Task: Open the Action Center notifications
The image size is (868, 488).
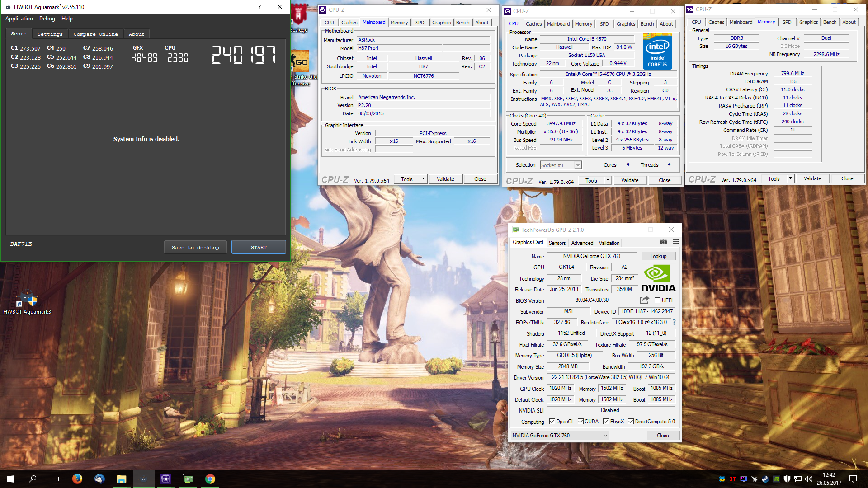Action: [x=853, y=479]
